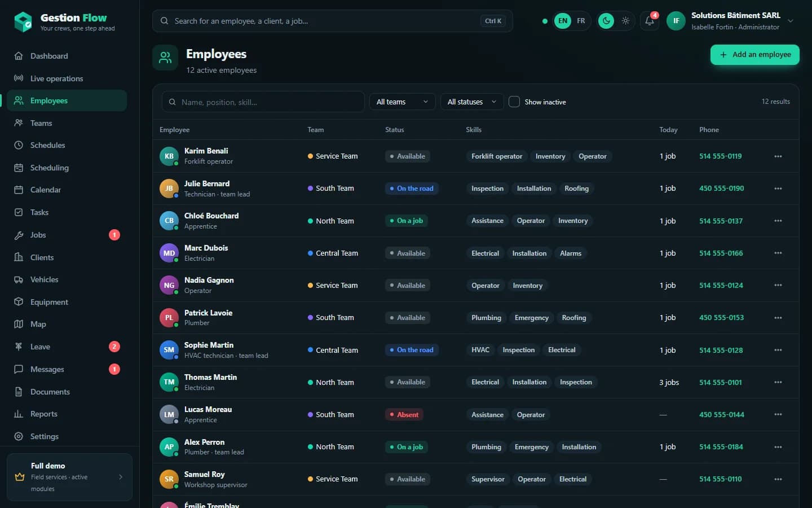Click Karim Benali's KB avatar
Screen dimensions: 812x508
click(169, 156)
